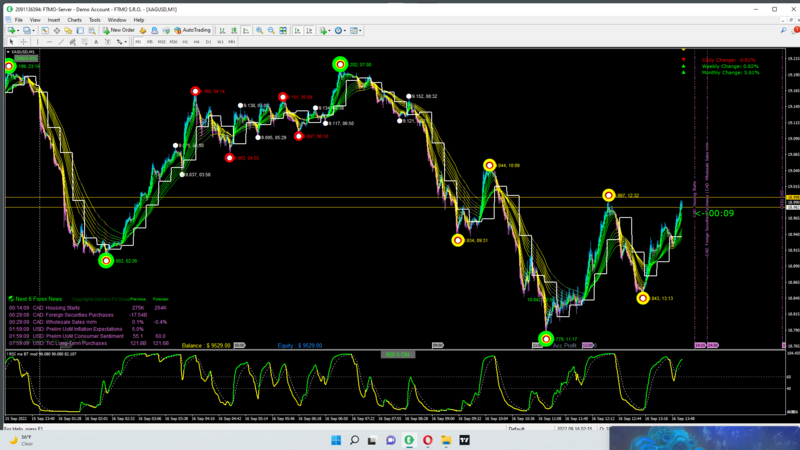
Task: Open the Tools menu
Action: coord(95,20)
